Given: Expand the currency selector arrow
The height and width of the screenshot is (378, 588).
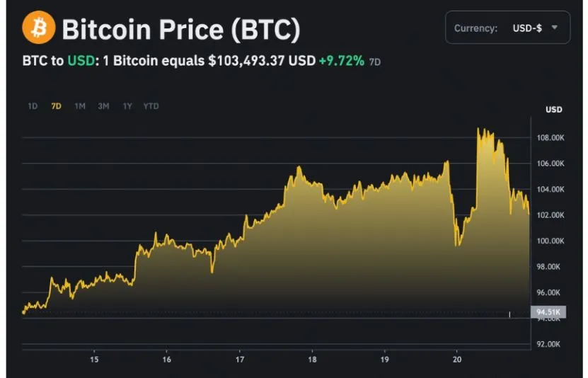Looking at the screenshot, I should click(555, 28).
